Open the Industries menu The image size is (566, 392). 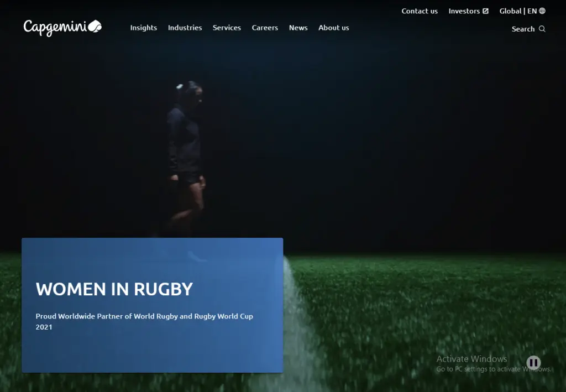(x=185, y=28)
